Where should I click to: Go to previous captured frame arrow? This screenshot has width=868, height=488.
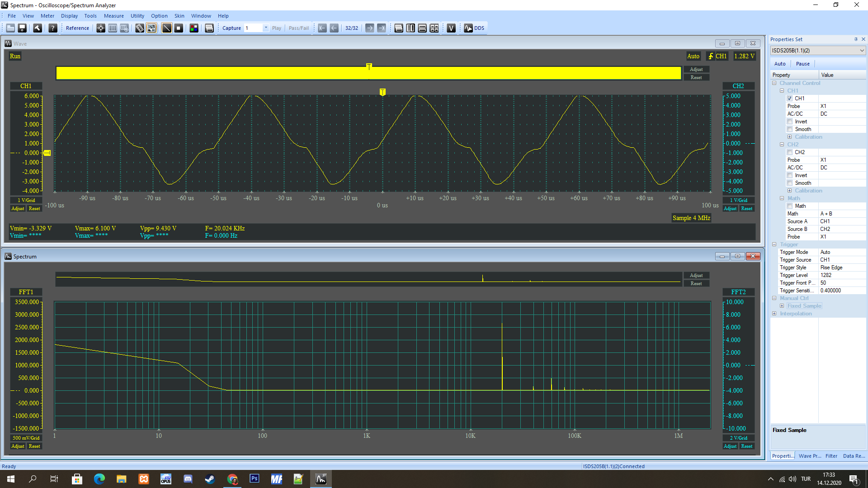pos(334,28)
